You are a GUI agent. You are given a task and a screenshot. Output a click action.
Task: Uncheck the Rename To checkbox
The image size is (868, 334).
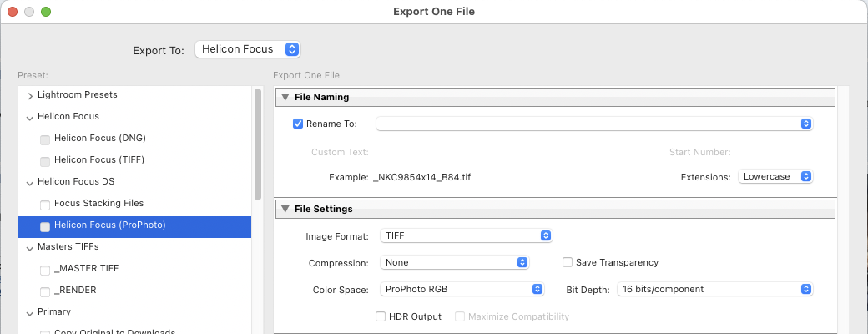coord(298,124)
